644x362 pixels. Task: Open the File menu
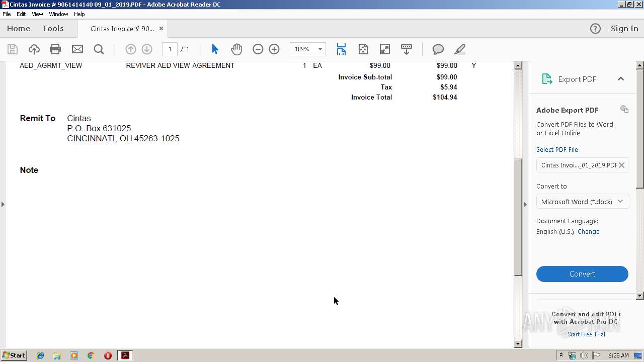pyautogui.click(x=7, y=14)
